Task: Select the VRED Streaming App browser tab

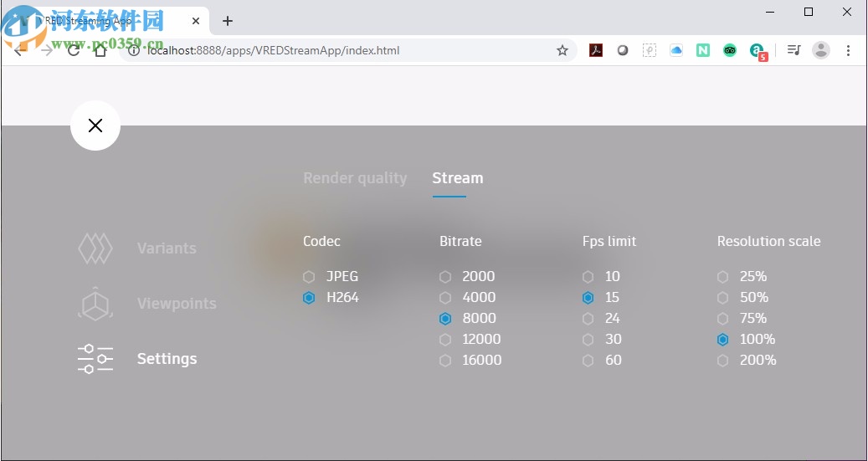Action: (105, 21)
